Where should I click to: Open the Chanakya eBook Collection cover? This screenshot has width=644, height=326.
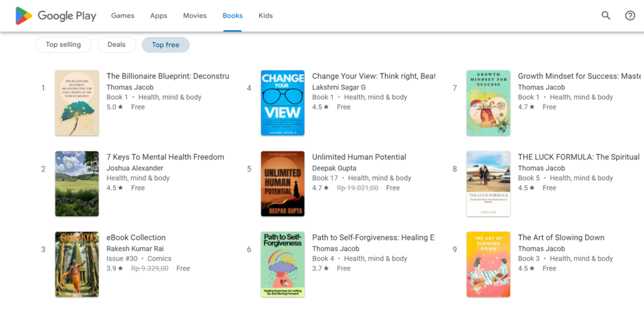[x=77, y=264]
